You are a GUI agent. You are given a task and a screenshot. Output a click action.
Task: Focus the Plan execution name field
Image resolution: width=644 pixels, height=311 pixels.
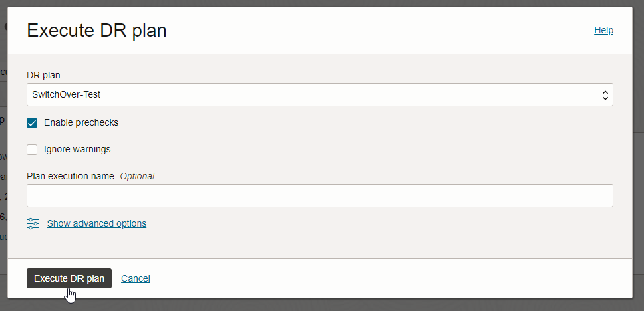tap(319, 196)
